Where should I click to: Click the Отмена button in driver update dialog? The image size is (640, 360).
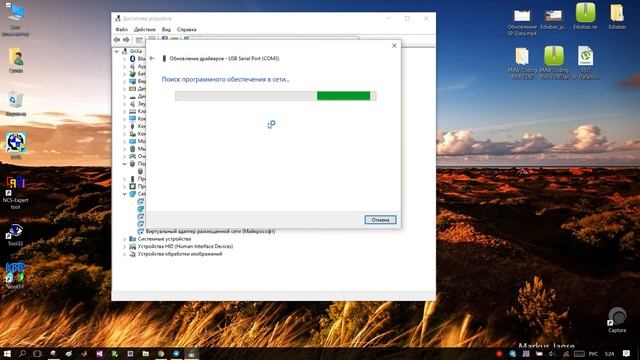tap(380, 220)
